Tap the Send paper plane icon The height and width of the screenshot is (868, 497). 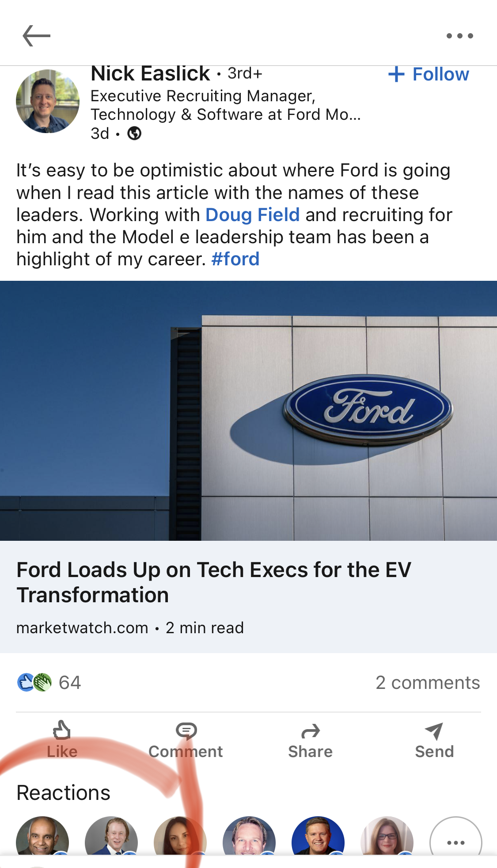pos(434,731)
